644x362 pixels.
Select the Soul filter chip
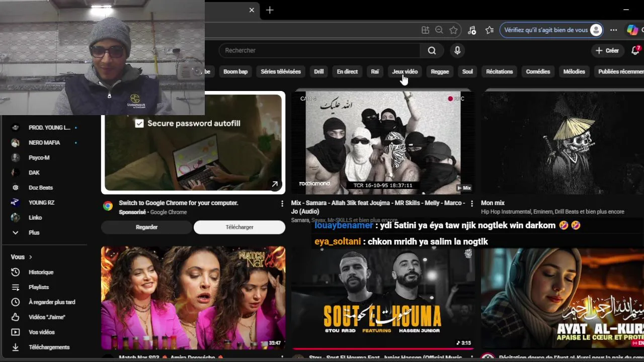pyautogui.click(x=467, y=71)
